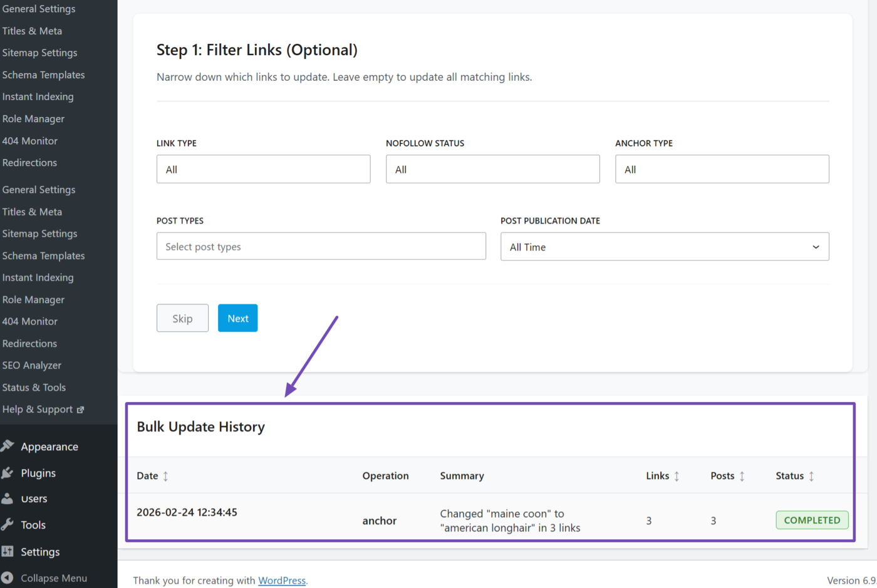
Task: Click the Select post types field
Action: click(x=321, y=246)
